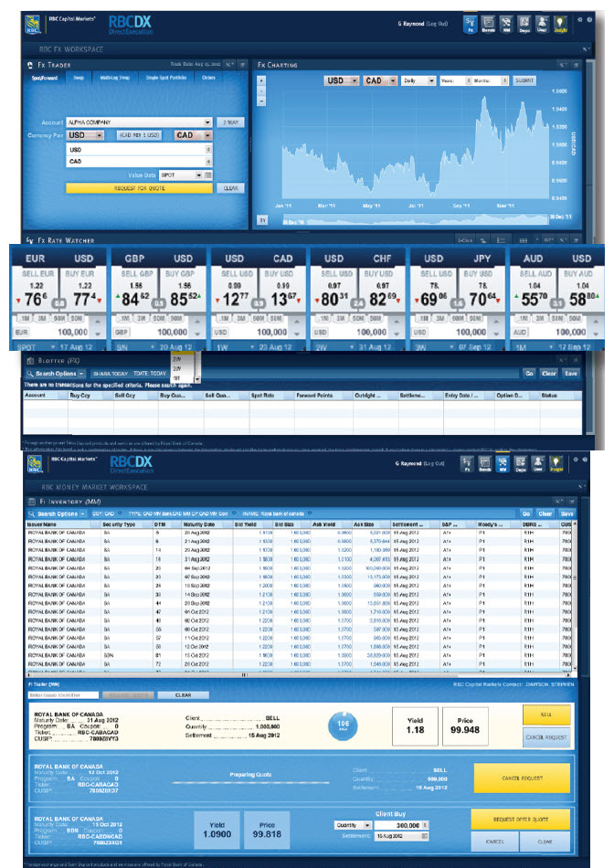614x868 pixels.
Task: Open the User icon in Money Market window
Action: [x=538, y=464]
